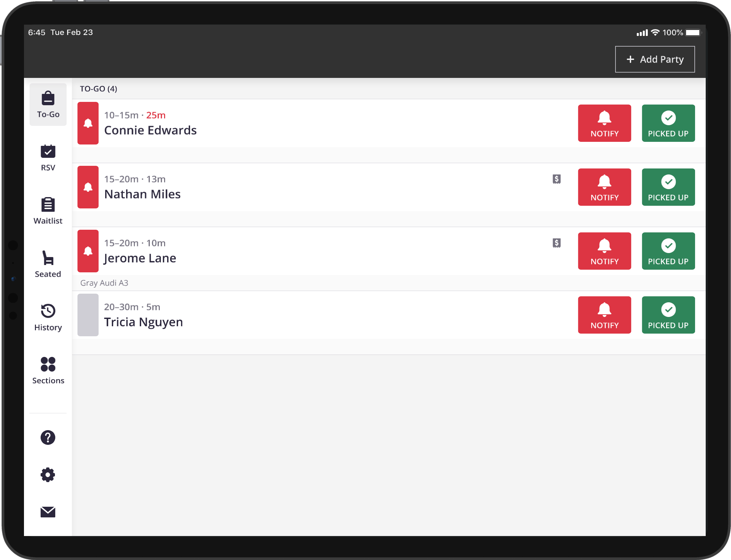Open the help question mark icon
Viewport: 731px width, 560px height.
click(x=48, y=438)
